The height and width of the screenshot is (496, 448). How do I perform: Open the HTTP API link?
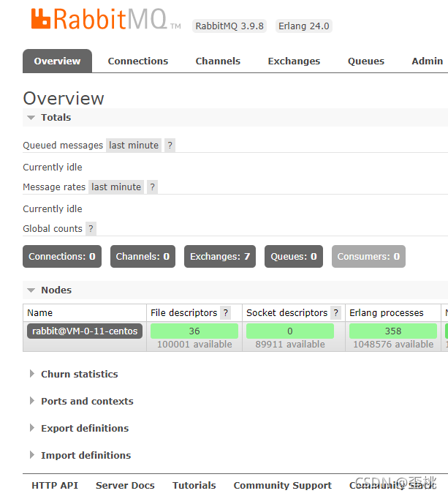coord(55,485)
